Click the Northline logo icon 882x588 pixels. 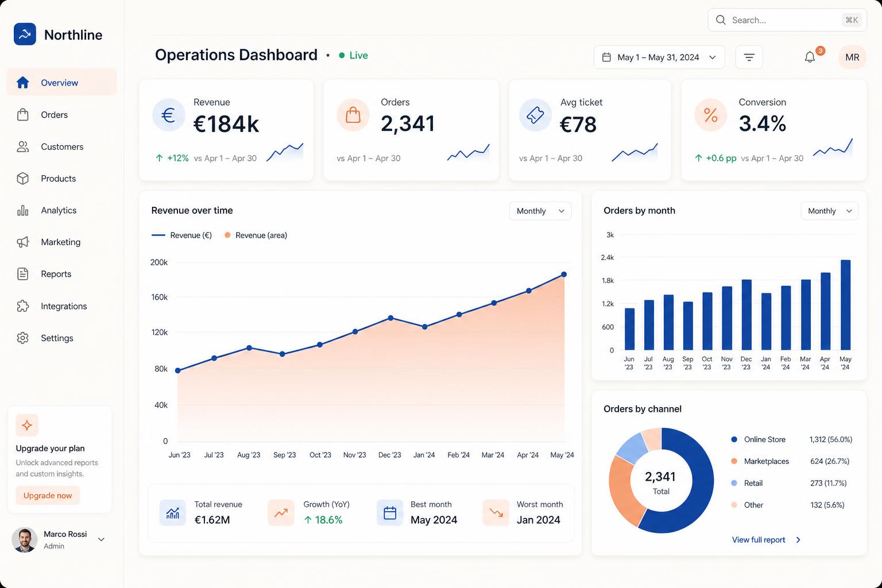[x=25, y=34]
